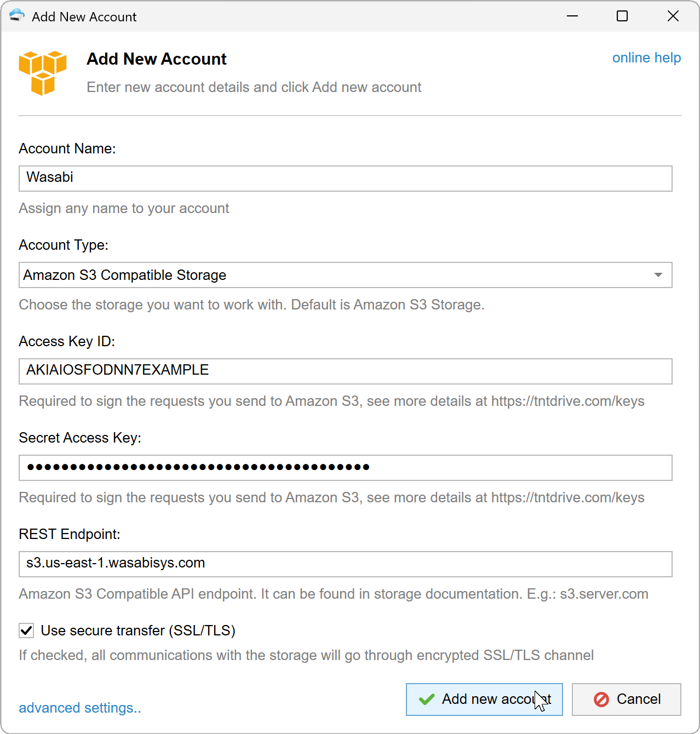Close the Add New Account dialog
The image size is (700, 734).
coord(673,16)
